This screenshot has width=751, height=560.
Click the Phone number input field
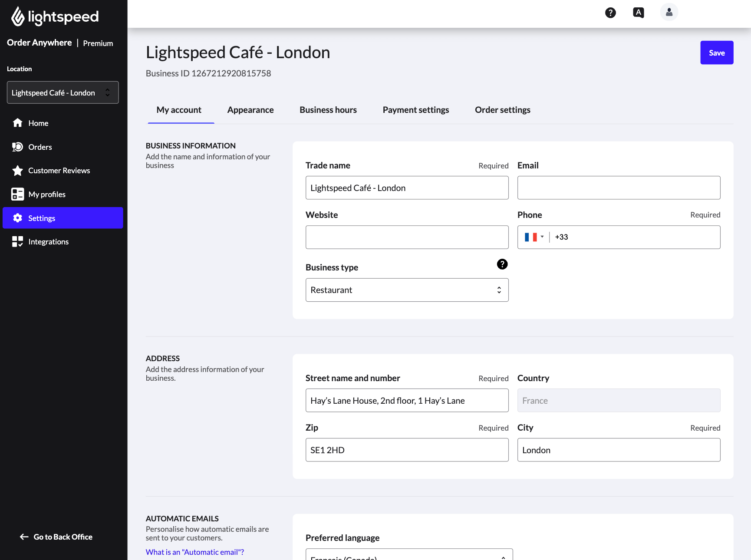point(635,237)
